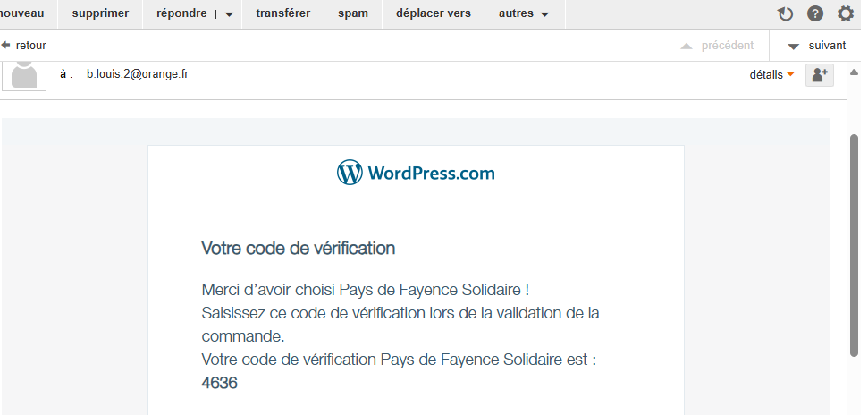Viewport: 868px width, 415px height.
Task: Click the supprimer toolbar button
Action: (x=100, y=13)
